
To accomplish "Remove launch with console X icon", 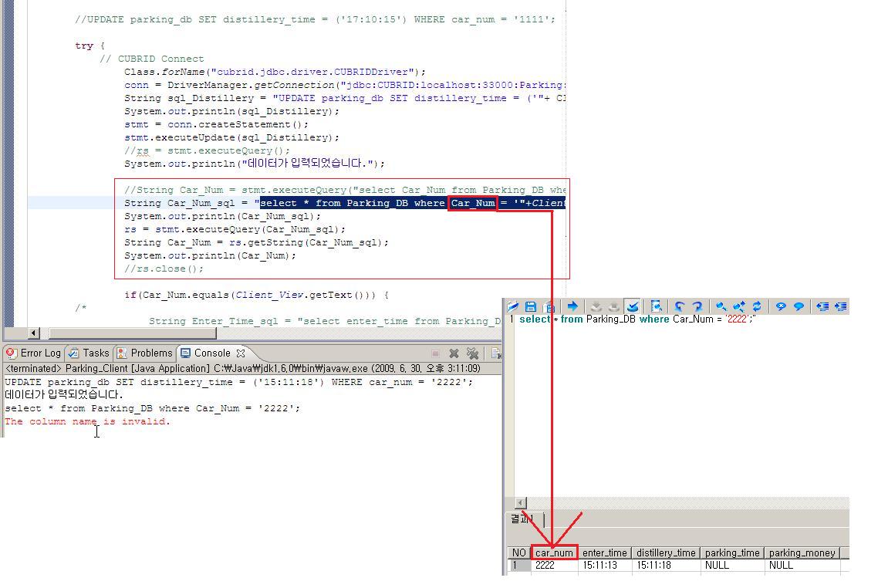I will coord(454,353).
